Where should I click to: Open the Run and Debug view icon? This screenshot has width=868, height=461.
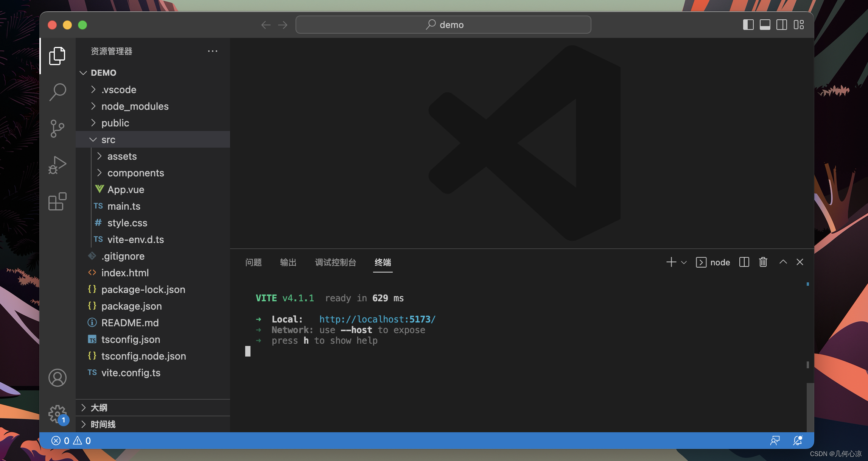pyautogui.click(x=58, y=165)
